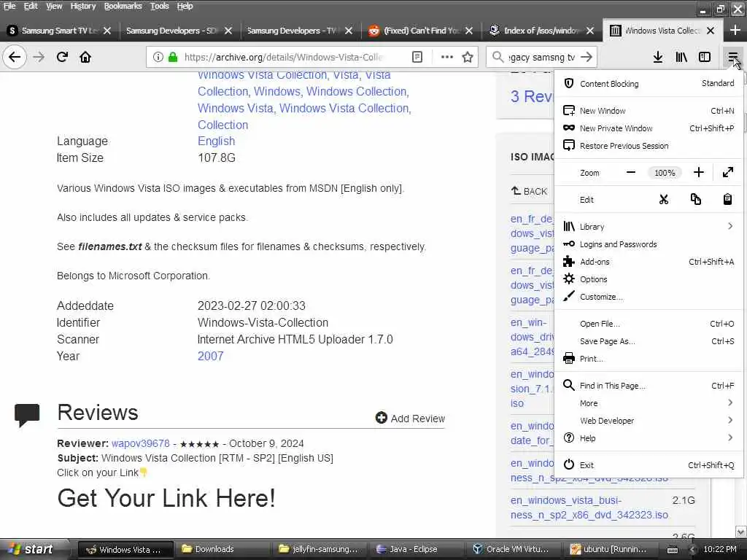Show site information via the info icon
This screenshot has height=560, width=747.
158,57
